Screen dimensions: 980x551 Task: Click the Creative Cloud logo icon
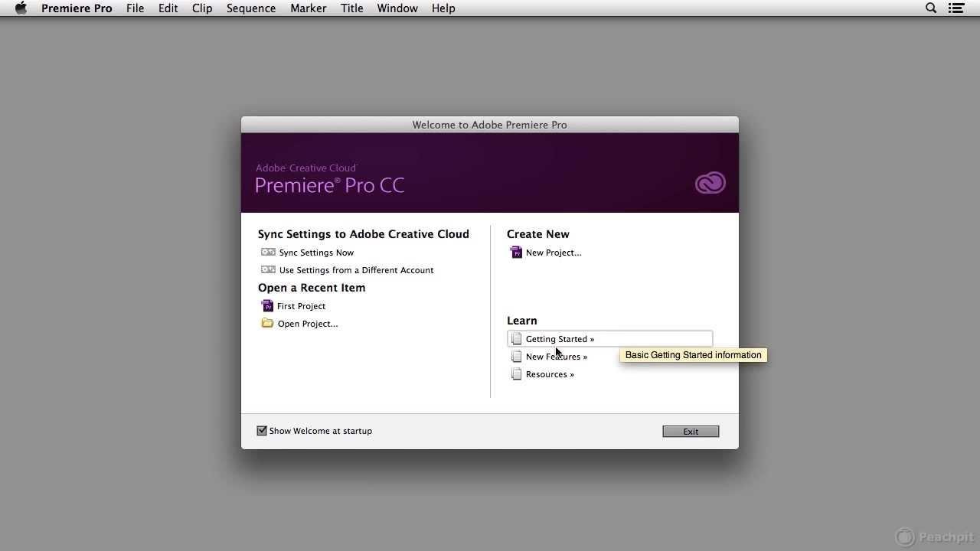coord(710,183)
